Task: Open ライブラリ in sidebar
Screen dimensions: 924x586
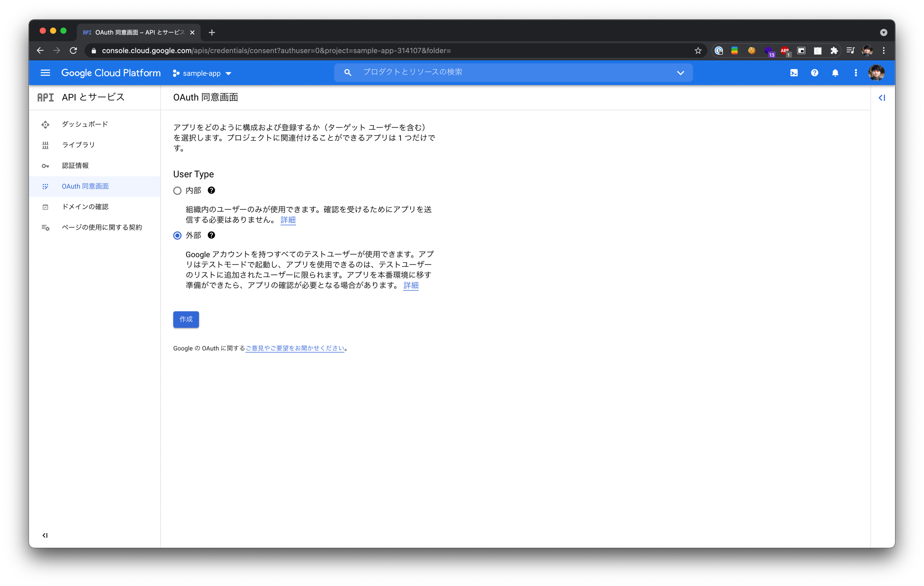Action: 78,145
